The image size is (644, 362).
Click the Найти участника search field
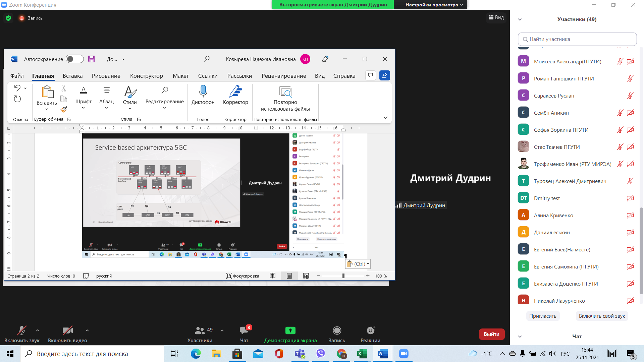coord(577,39)
